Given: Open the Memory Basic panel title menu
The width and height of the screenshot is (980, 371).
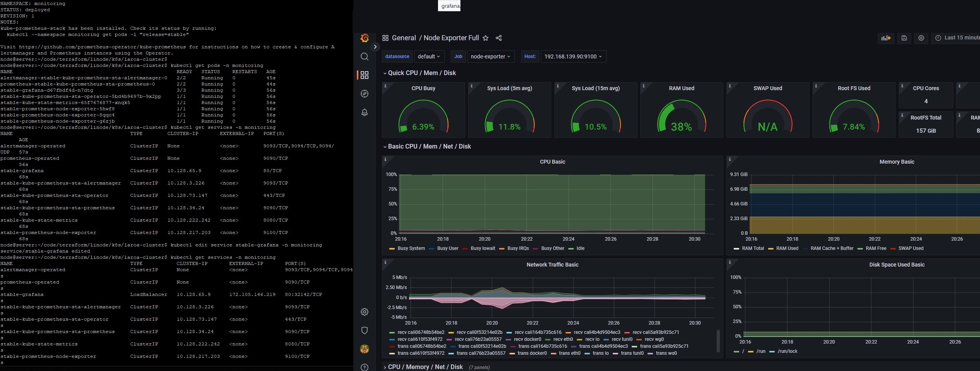Looking at the screenshot, I should pyautogui.click(x=897, y=162).
